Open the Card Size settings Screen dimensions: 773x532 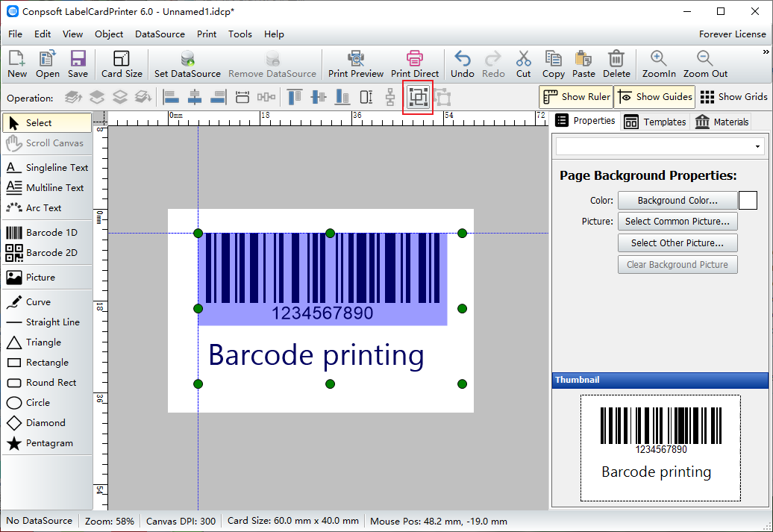[x=122, y=64]
